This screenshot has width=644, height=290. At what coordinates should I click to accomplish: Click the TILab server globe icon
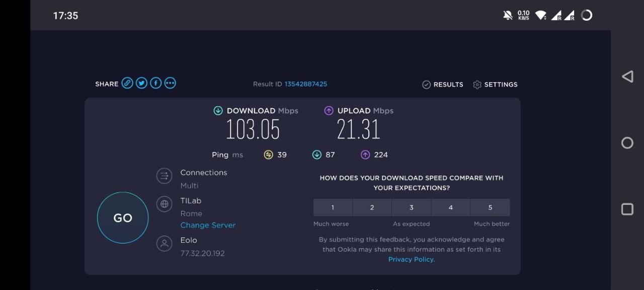(x=164, y=204)
